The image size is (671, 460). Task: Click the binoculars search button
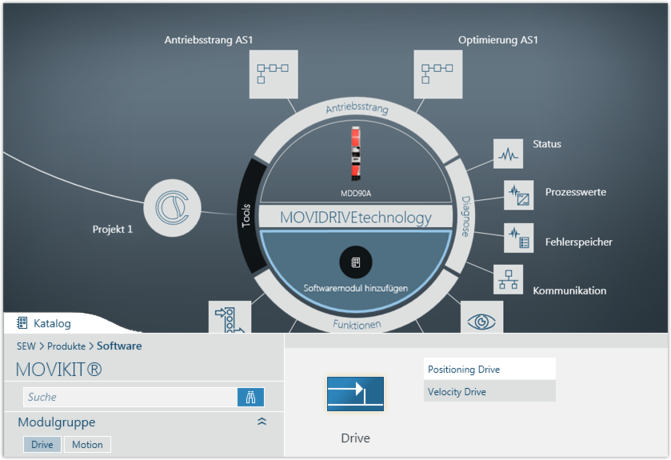[x=250, y=397]
